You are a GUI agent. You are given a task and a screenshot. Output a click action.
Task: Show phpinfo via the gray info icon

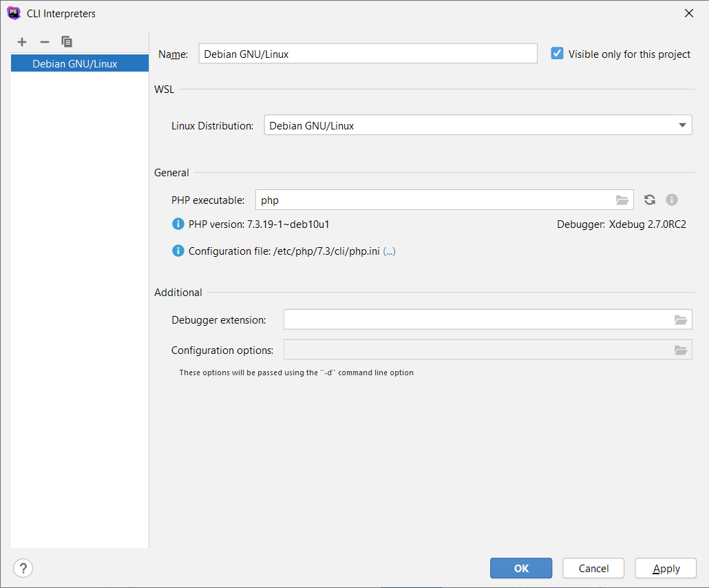pyautogui.click(x=671, y=200)
